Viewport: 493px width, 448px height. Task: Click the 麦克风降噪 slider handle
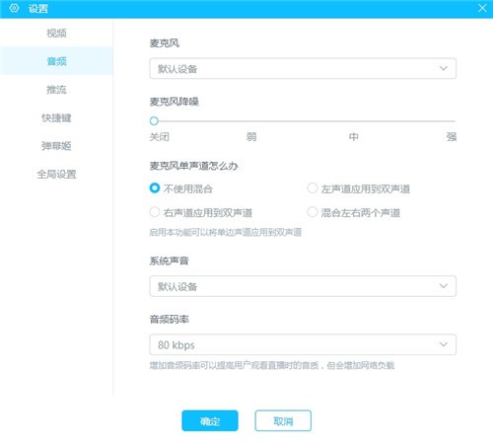pyautogui.click(x=154, y=121)
